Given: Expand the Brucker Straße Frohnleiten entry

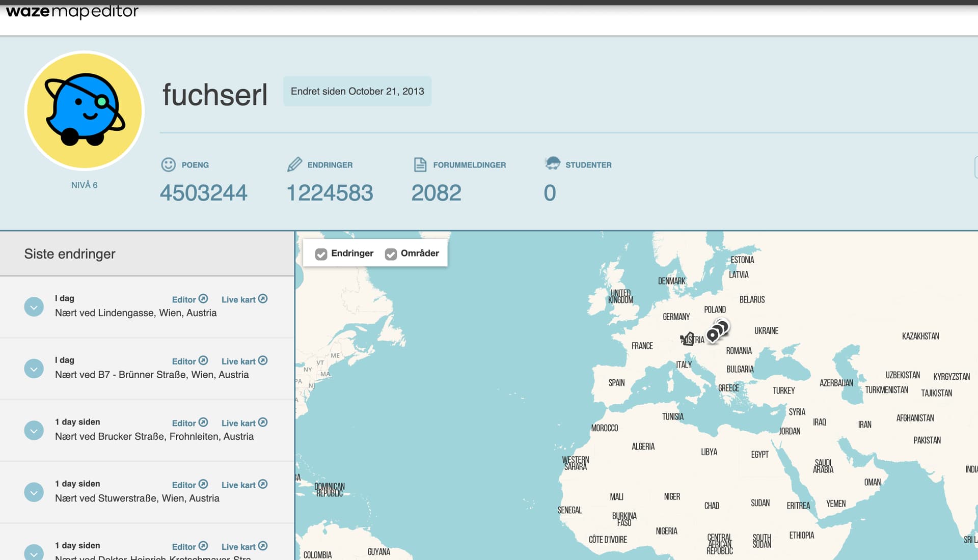Looking at the screenshot, I should 34,430.
